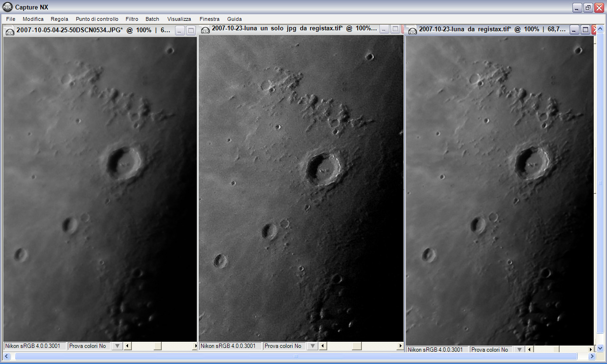
Task: Minimize the 'luna da registax.tif' image window
Action: tap(574, 29)
